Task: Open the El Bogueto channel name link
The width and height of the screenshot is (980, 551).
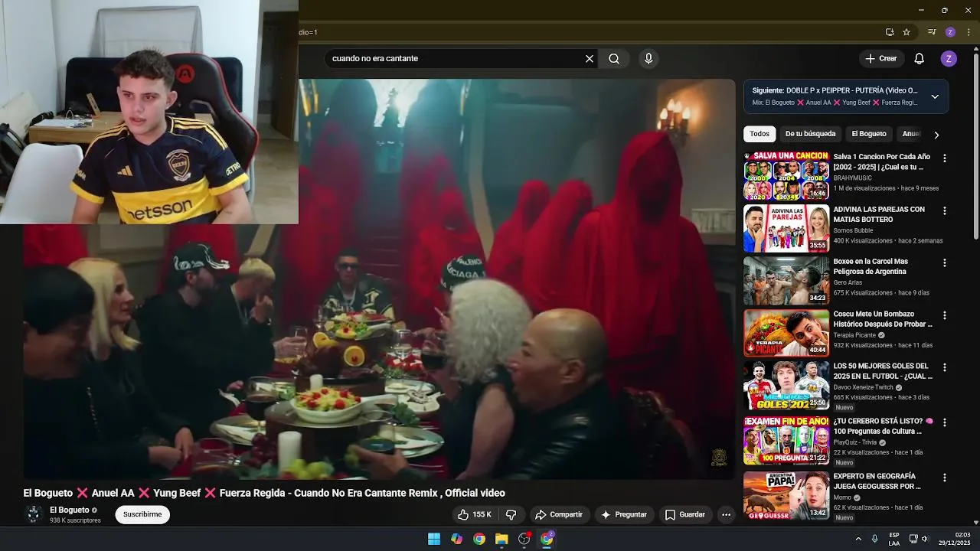Action: tap(70, 510)
